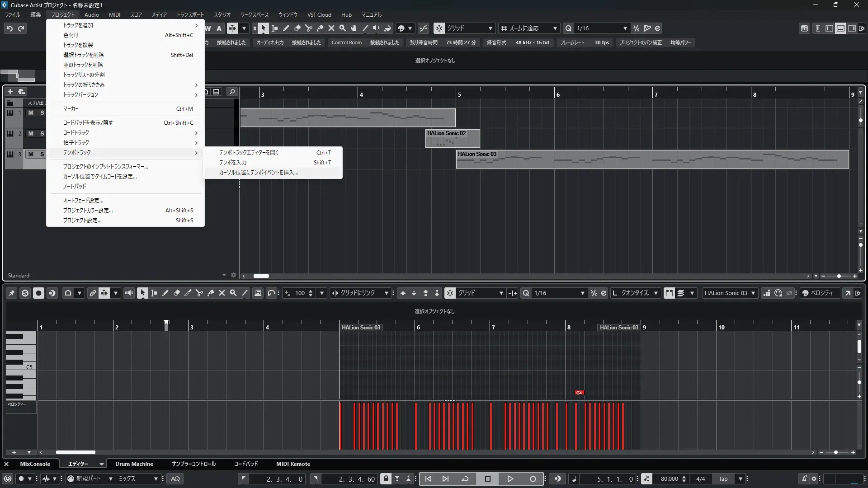This screenshot has height=488, width=868.
Task: Click the Glue tool in key editor
Action: tap(211, 293)
